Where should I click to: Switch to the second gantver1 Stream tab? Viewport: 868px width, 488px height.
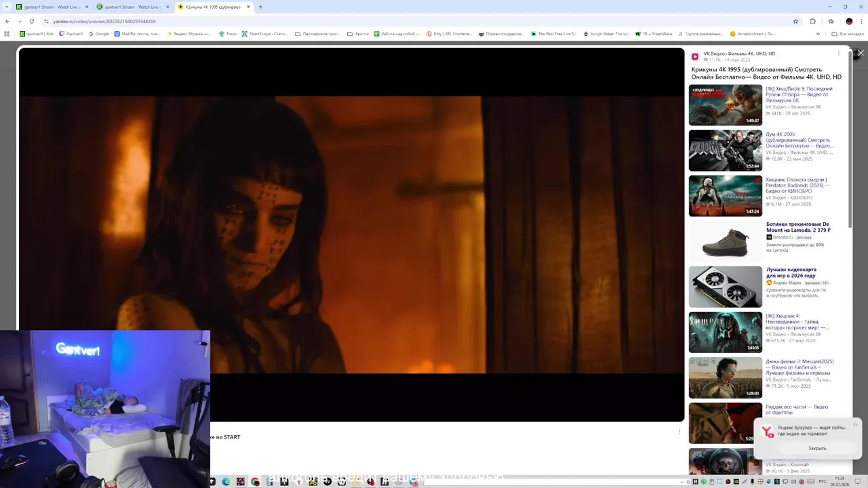pyautogui.click(x=132, y=7)
